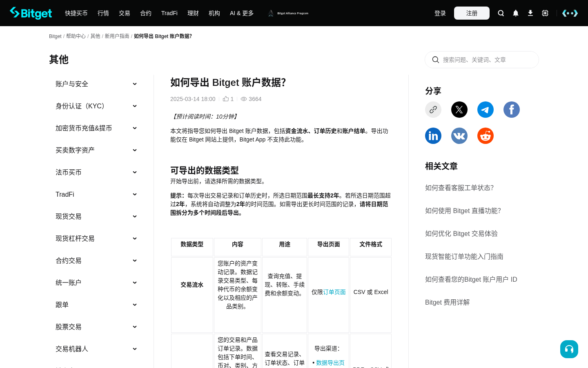Expand 现货杠杆交易 sidebar section
588x368 pixels.
click(x=96, y=238)
